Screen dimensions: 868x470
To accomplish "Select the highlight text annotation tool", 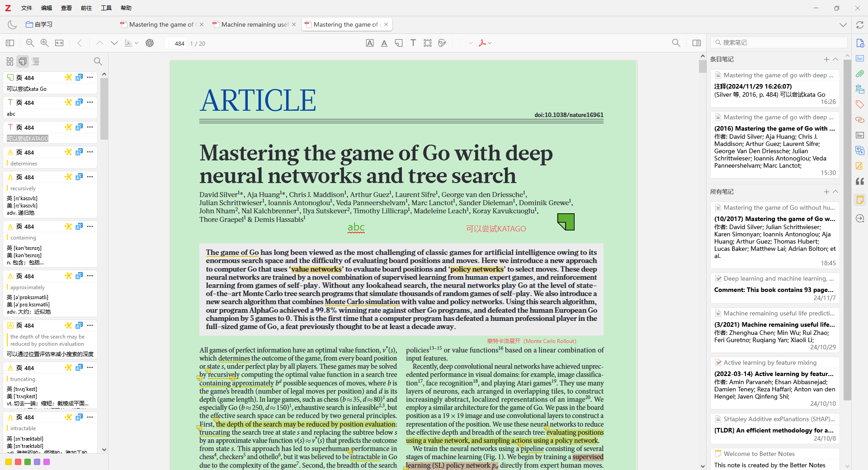I will [x=370, y=43].
